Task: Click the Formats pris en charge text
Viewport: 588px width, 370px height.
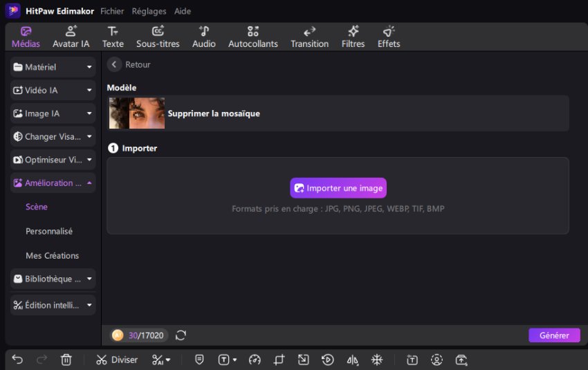Action: (x=338, y=209)
